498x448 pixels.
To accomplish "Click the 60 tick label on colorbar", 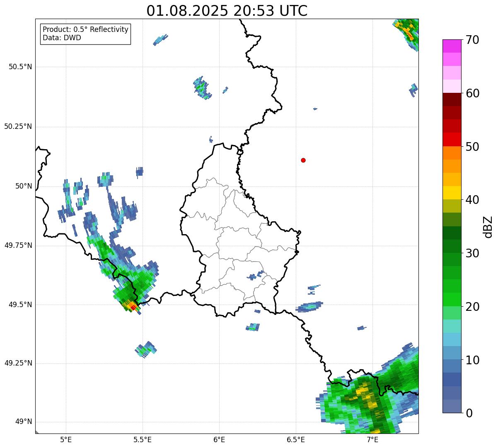I will tap(472, 93).
